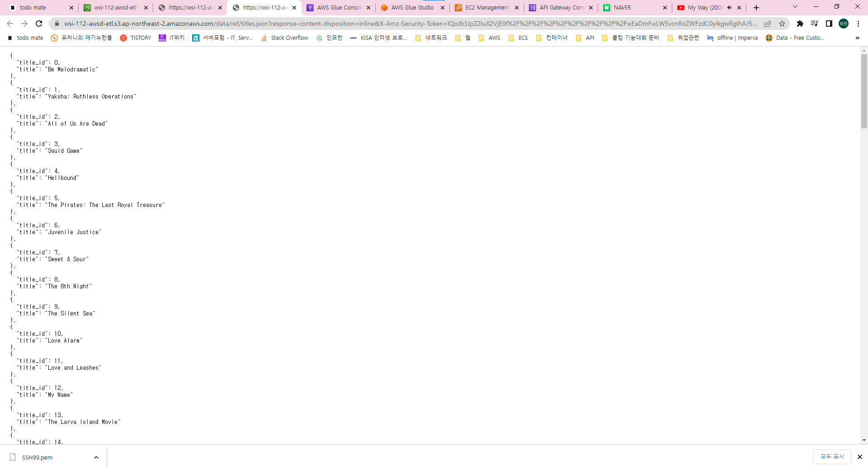This screenshot has height=470, width=868.
Task: Open options arrow for SSH99.pem download
Action: (x=96, y=457)
